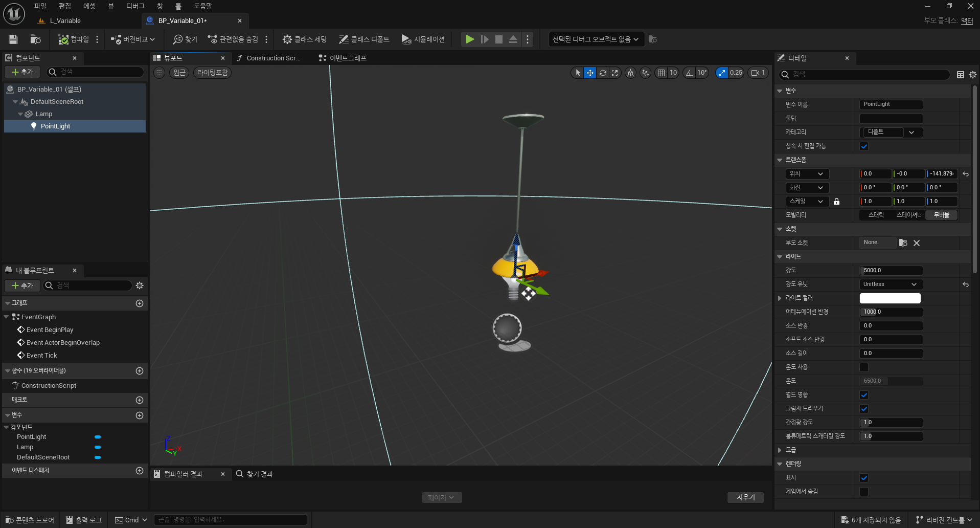Select the translate move gizmo tool

point(590,73)
